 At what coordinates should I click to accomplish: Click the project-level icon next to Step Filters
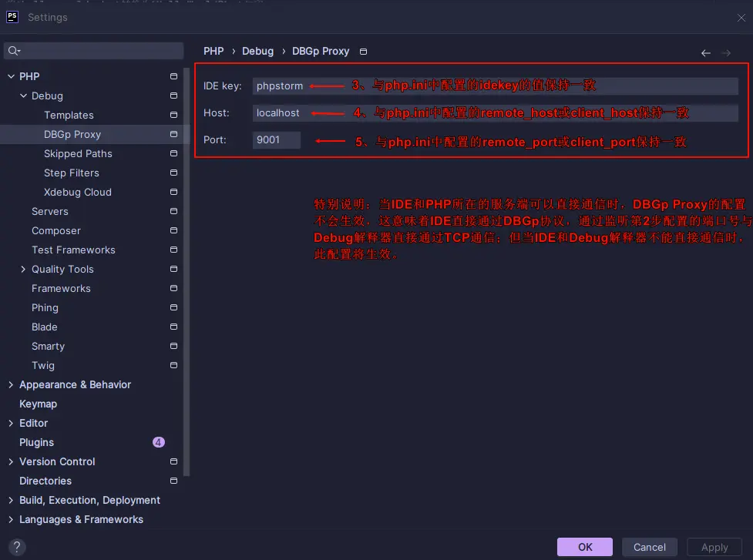[174, 173]
